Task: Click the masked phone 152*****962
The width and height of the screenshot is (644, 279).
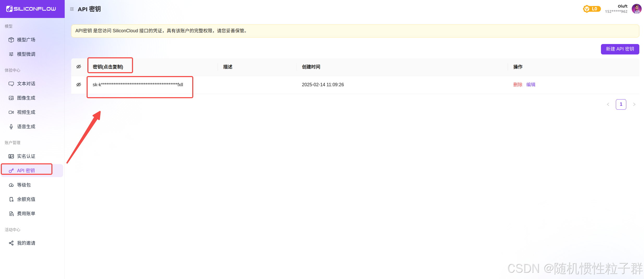Action: point(616,11)
